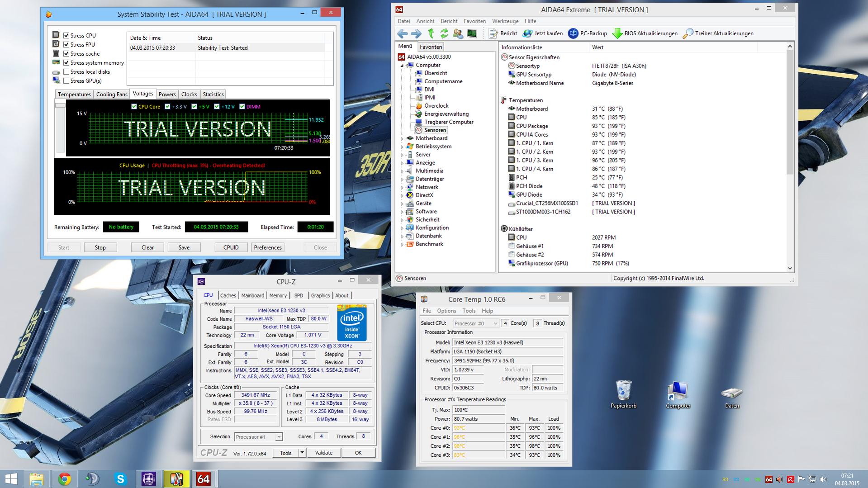Open the Mainboard tab in CPU-Z

point(252,295)
